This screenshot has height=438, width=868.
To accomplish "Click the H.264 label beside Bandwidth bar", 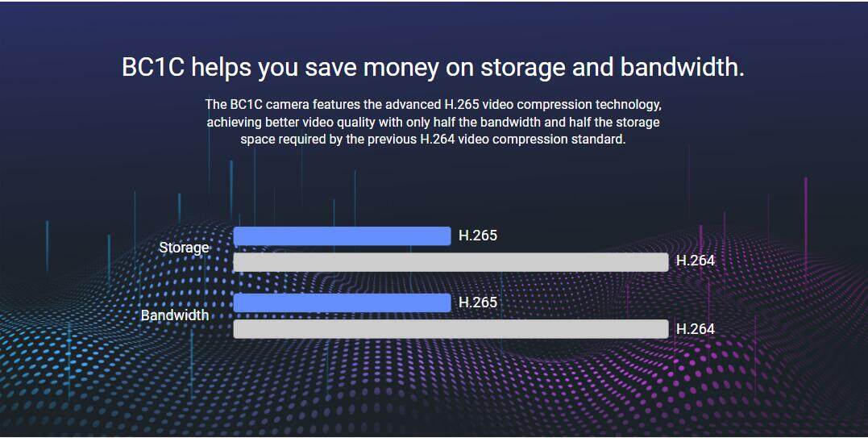I will pyautogui.click(x=696, y=329).
